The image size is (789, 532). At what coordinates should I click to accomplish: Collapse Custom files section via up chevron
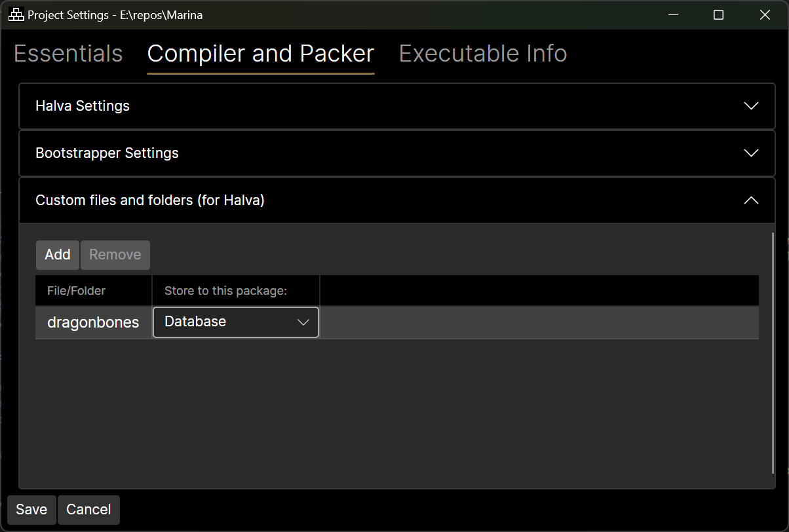pos(751,200)
